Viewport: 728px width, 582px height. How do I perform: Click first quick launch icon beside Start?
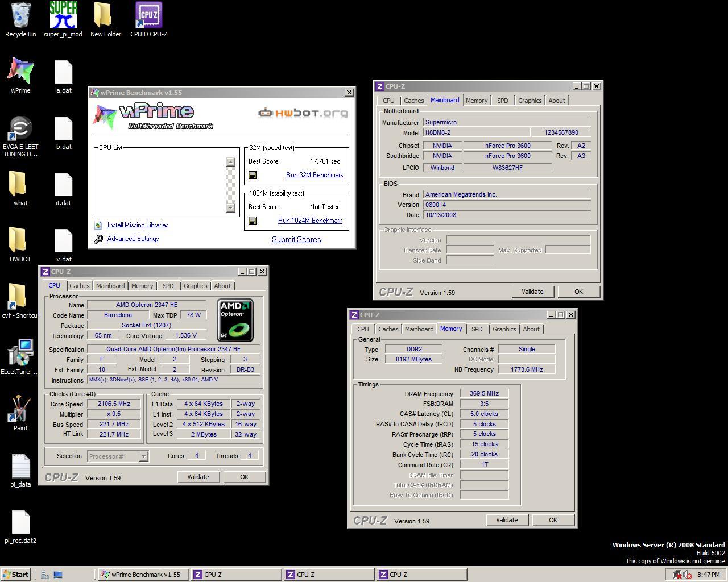coord(45,575)
